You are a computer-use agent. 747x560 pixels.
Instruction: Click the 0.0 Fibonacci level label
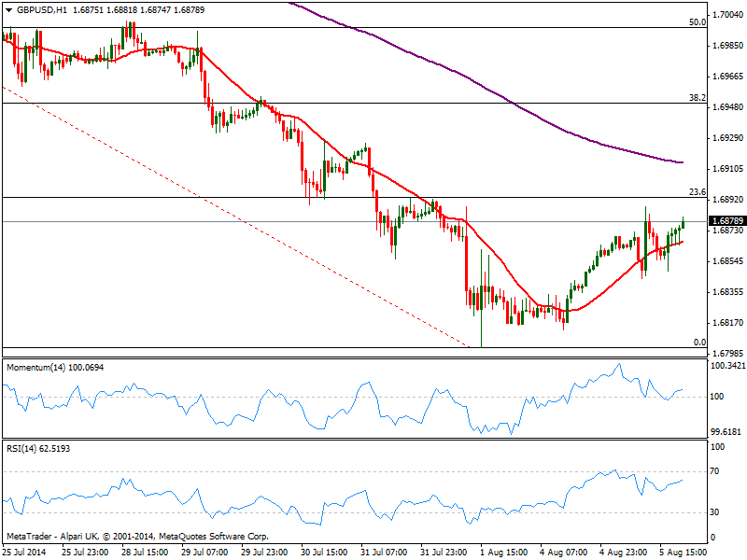tap(699, 342)
